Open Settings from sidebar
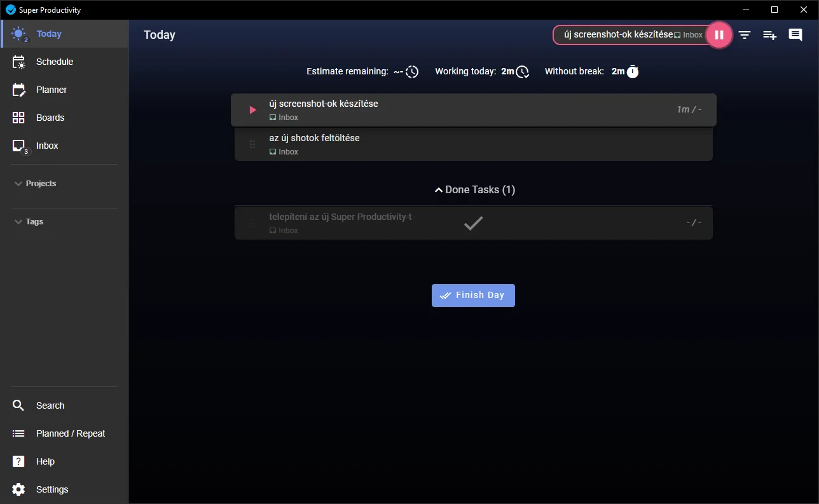 pyautogui.click(x=64, y=489)
